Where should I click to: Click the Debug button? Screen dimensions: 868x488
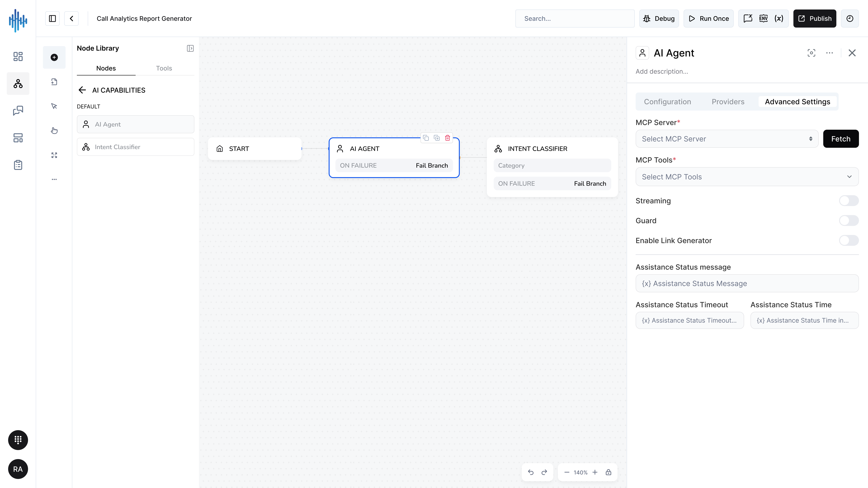[x=659, y=19]
